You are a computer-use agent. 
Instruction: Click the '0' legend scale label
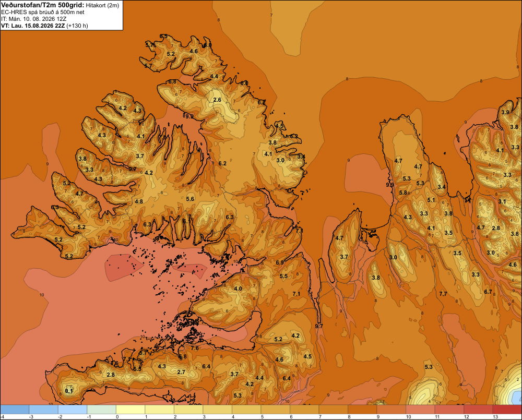coord(117,417)
